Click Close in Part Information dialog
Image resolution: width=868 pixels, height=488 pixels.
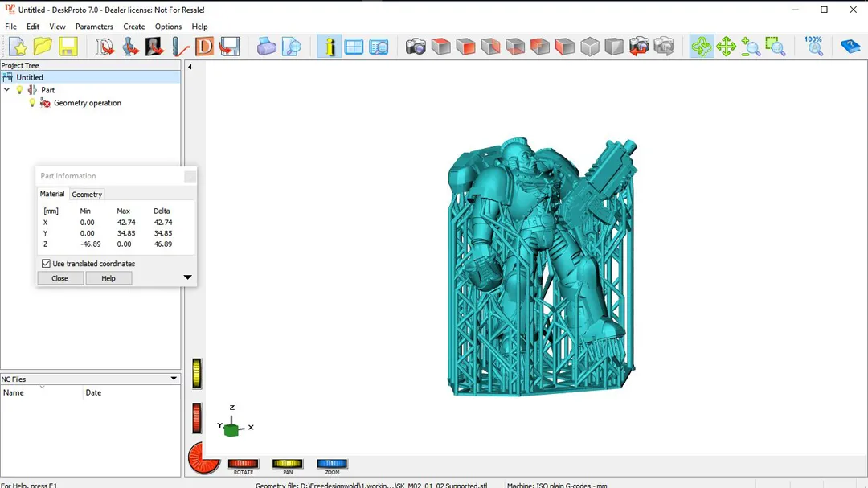point(59,278)
